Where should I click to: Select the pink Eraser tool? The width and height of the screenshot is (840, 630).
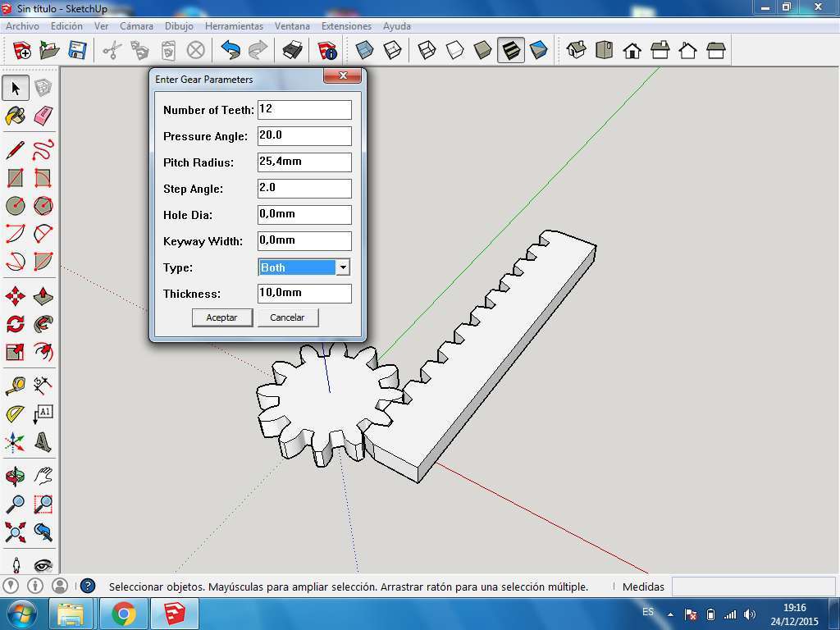pyautogui.click(x=43, y=116)
